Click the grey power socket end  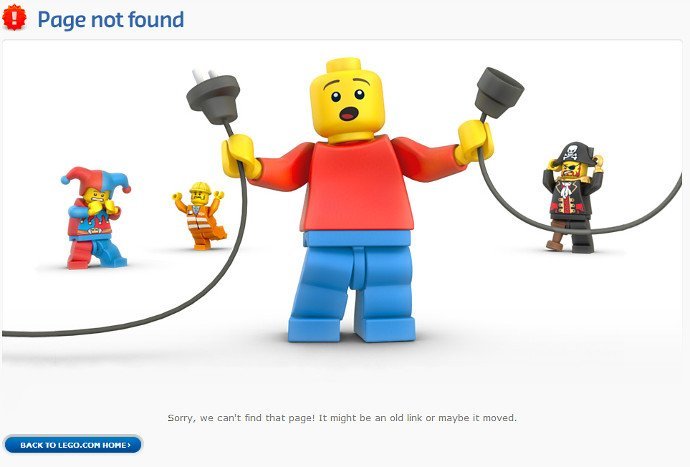point(499,92)
